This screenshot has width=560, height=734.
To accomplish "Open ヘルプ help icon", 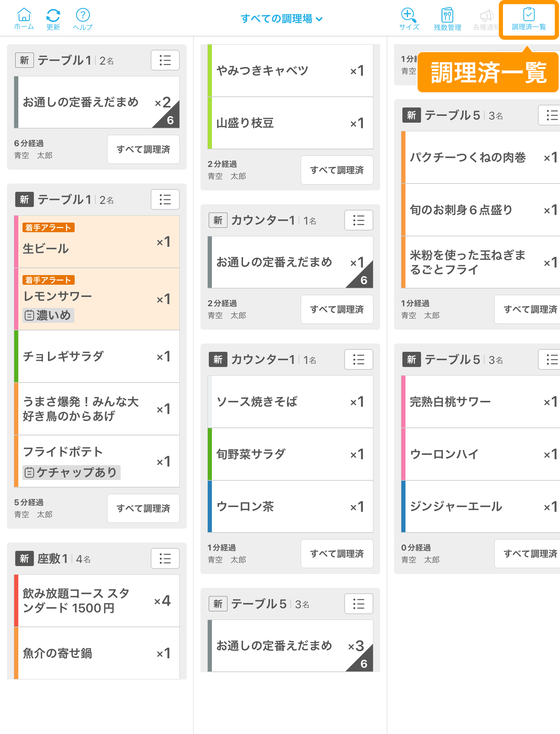I will coord(83,19).
